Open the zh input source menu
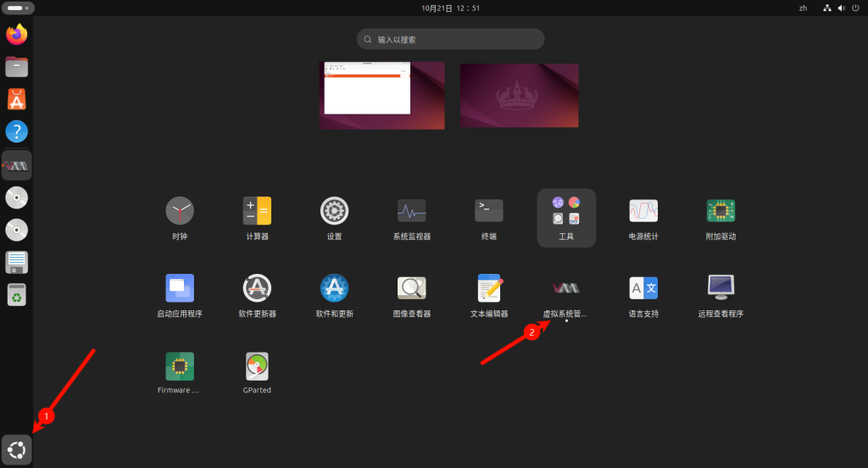The image size is (868, 468). click(803, 8)
